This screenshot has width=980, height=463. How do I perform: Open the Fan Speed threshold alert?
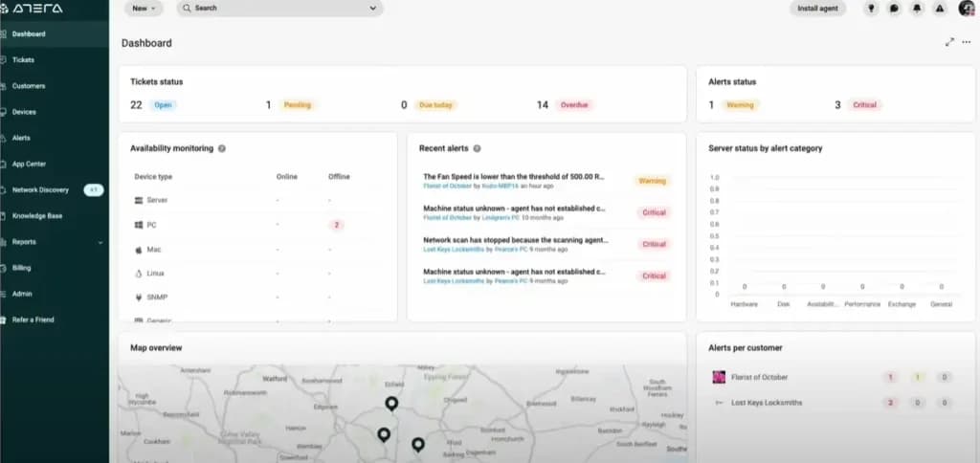pyautogui.click(x=514, y=177)
